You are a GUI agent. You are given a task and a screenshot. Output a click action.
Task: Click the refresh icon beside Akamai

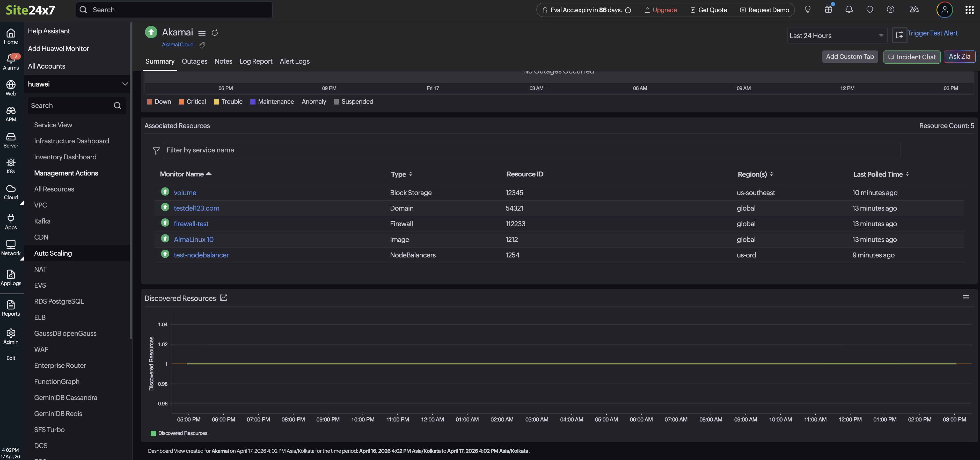[215, 33]
